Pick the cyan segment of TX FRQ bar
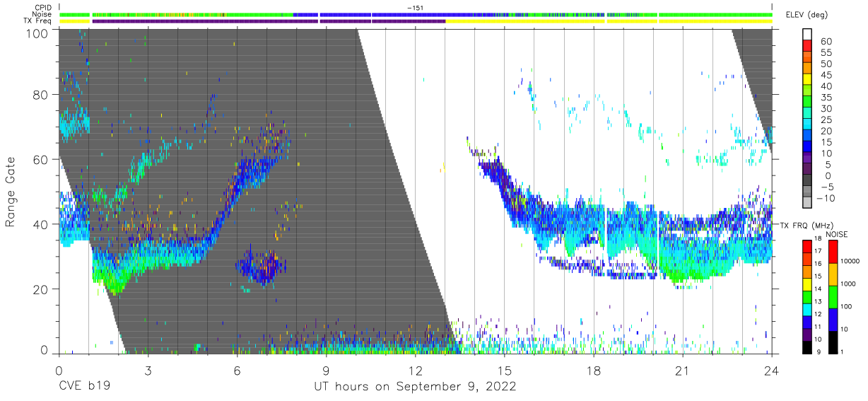 [807, 310]
